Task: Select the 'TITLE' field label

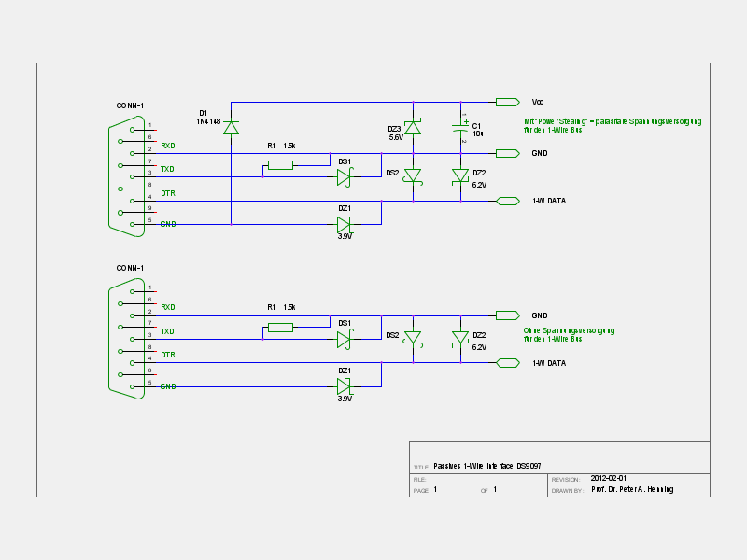Action: pos(421,468)
